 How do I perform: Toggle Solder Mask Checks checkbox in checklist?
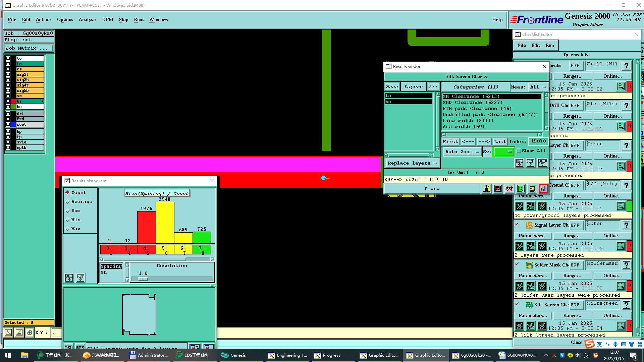[x=517, y=264]
